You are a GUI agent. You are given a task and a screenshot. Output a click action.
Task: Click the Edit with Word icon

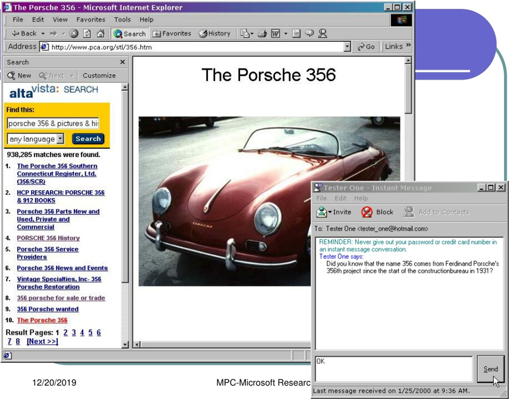(275, 33)
